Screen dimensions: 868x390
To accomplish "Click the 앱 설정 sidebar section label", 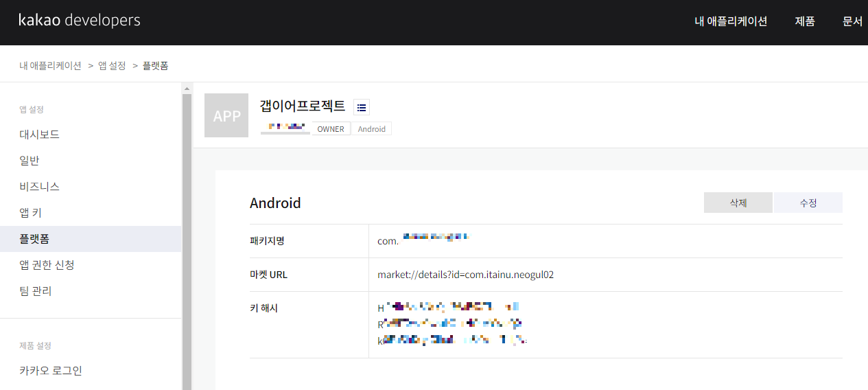I will click(x=32, y=109).
